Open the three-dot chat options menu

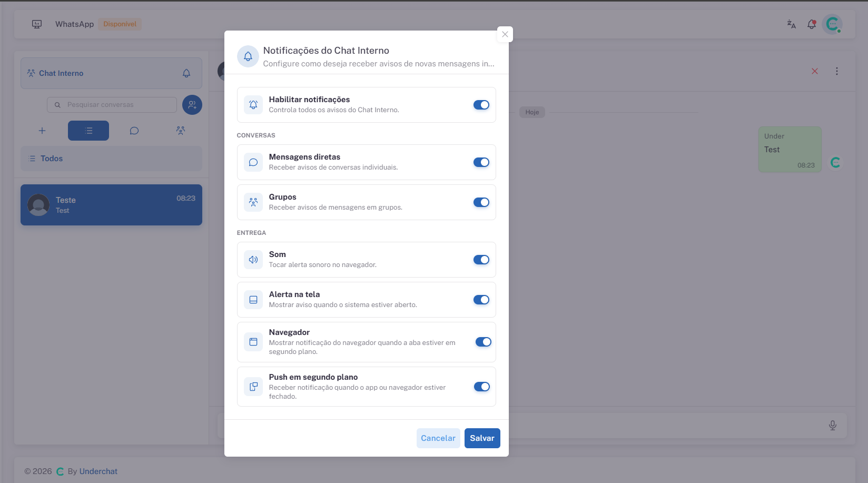point(837,71)
